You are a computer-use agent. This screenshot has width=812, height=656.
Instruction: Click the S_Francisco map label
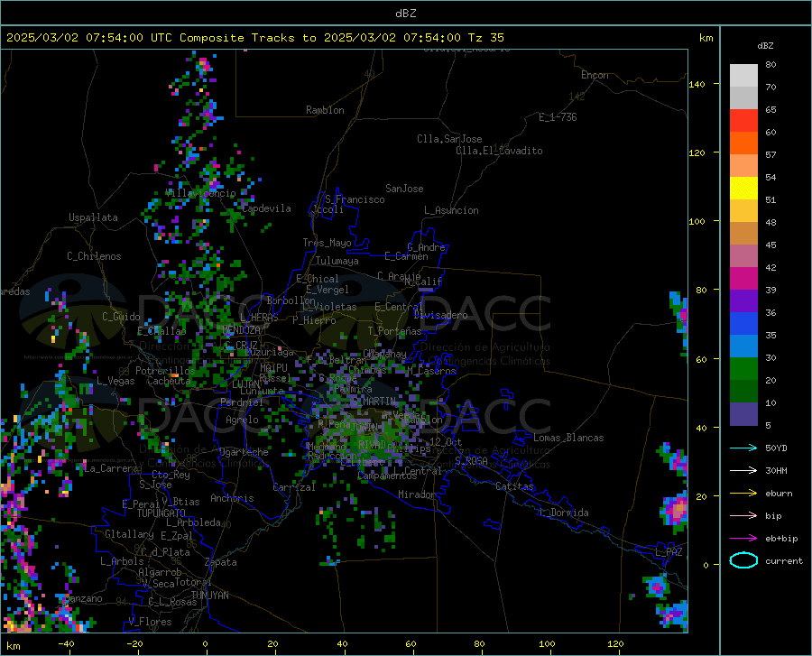[x=355, y=199]
